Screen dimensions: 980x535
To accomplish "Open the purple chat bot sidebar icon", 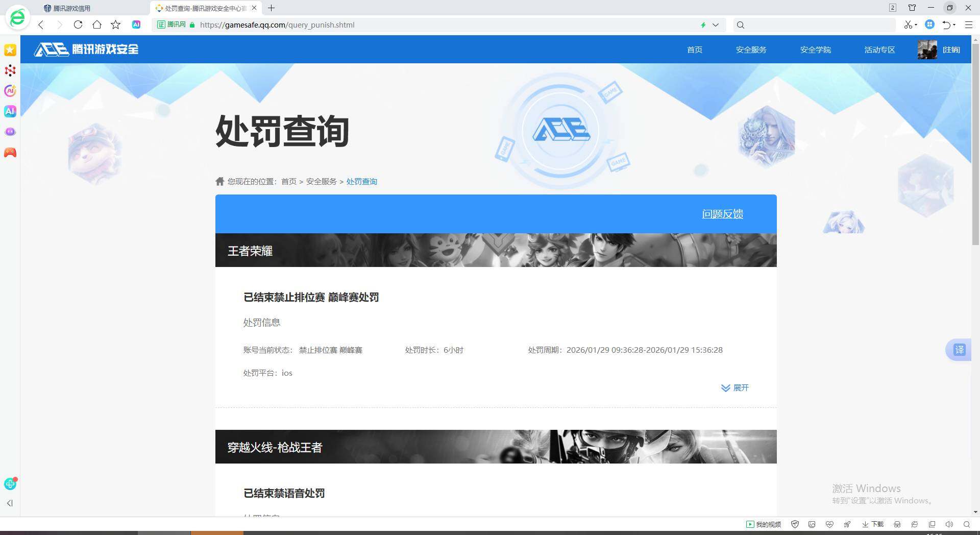I will [10, 132].
